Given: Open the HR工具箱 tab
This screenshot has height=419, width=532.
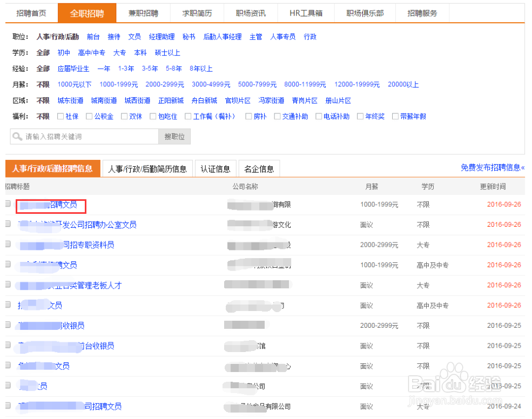Looking at the screenshot, I should click(306, 13).
